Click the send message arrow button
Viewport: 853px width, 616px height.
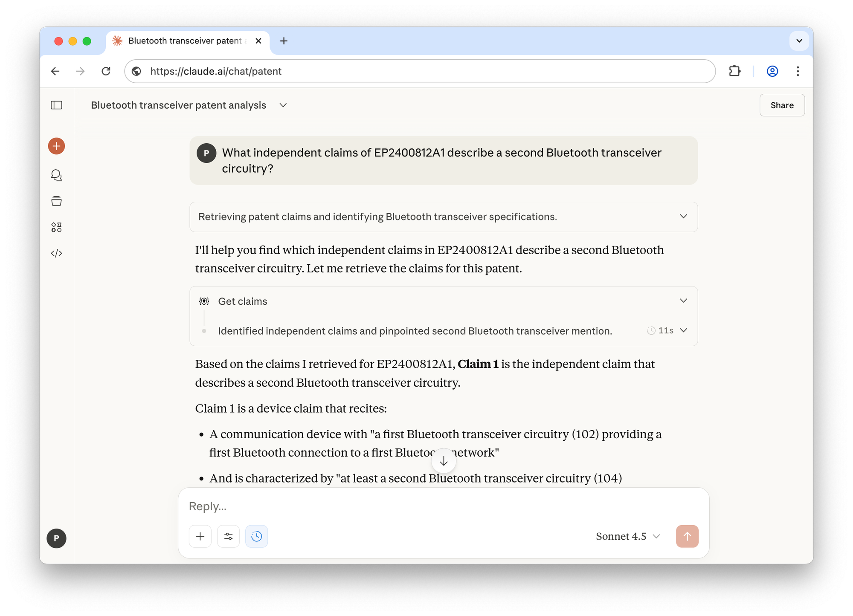click(687, 536)
